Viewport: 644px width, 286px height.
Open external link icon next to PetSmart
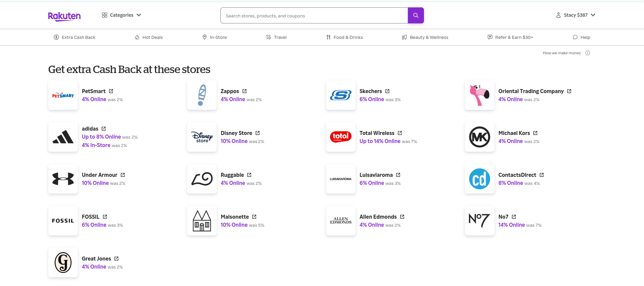pyautogui.click(x=111, y=91)
